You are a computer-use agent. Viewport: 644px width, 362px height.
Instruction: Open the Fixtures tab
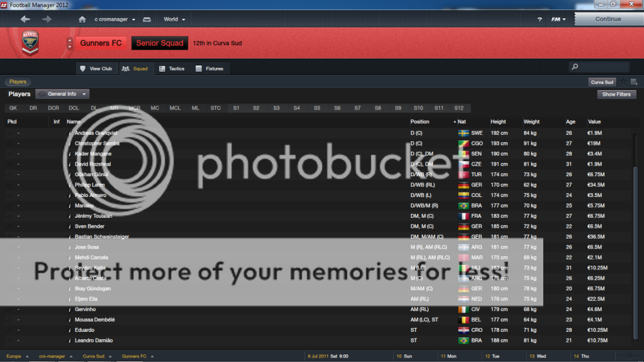[x=210, y=69]
